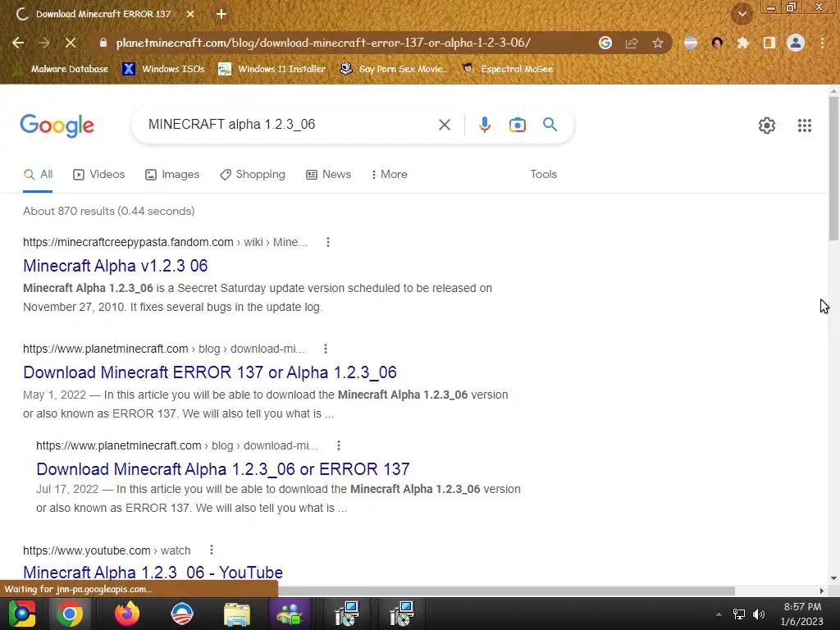This screenshot has width=840, height=630.
Task: Open a new tab with the plus button
Action: (x=221, y=15)
